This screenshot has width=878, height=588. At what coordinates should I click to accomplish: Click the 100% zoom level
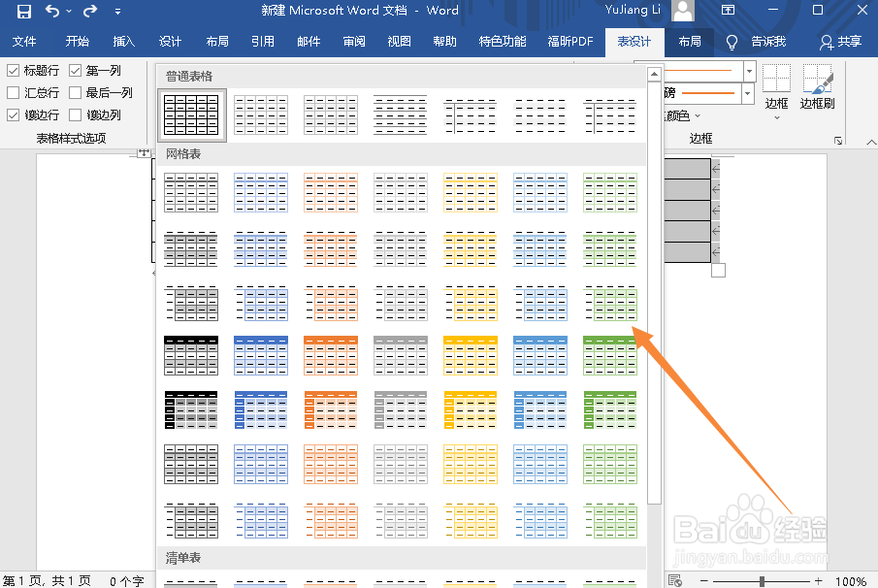pyautogui.click(x=851, y=581)
